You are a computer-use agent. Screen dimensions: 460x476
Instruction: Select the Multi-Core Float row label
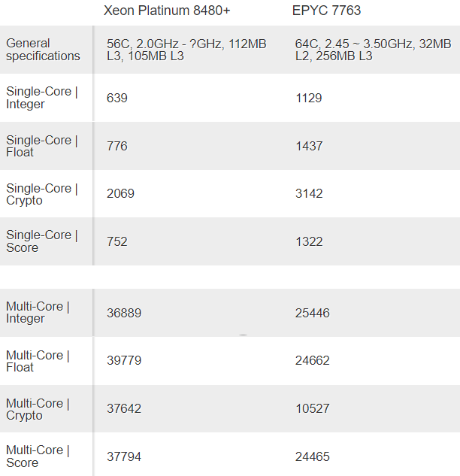[x=38, y=361]
